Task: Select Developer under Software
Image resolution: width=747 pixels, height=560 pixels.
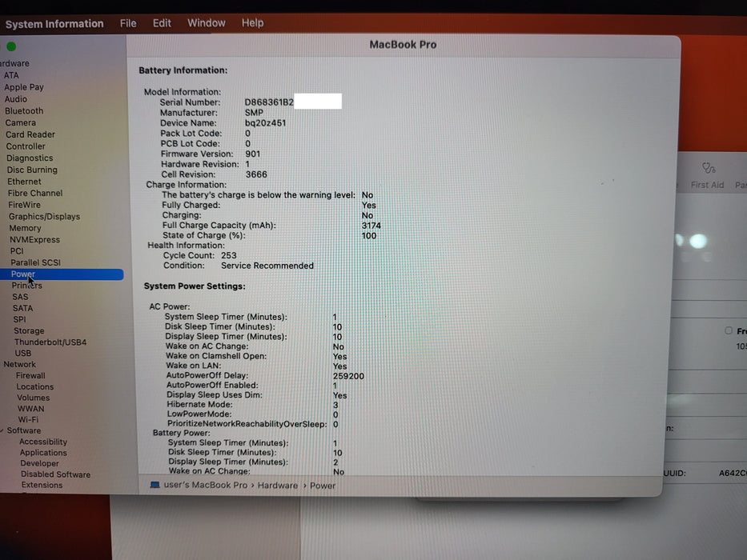Action: pos(39,463)
